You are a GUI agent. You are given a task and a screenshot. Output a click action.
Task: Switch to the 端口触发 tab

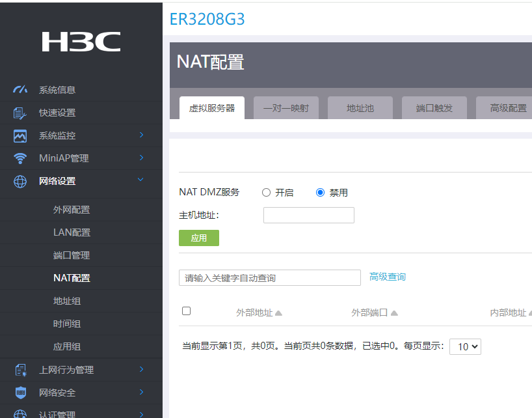[434, 108]
